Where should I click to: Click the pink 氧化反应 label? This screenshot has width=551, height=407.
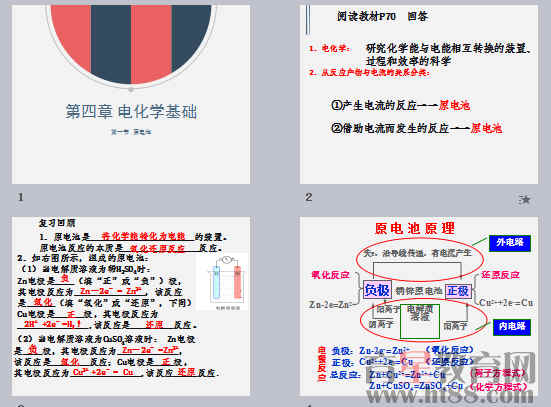click(x=330, y=275)
